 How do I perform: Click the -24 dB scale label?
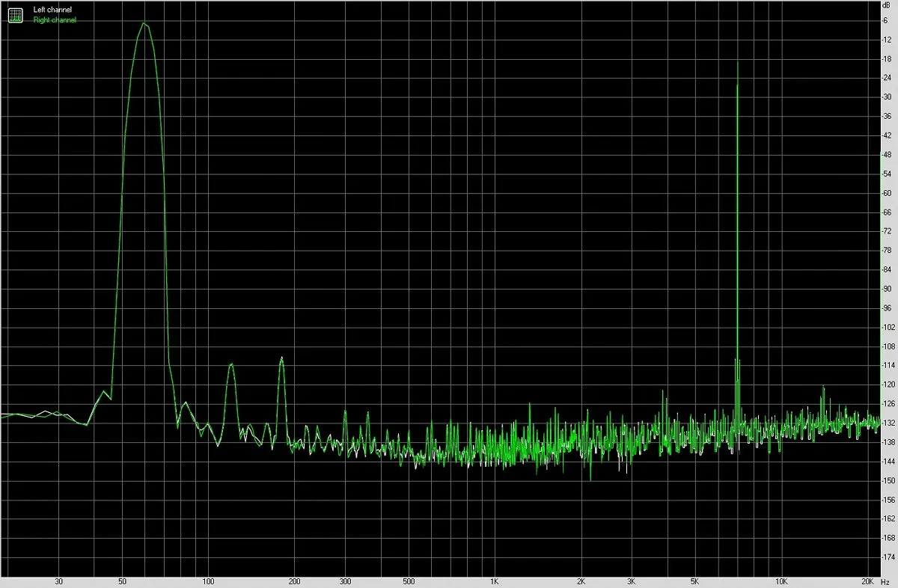pyautogui.click(x=888, y=78)
